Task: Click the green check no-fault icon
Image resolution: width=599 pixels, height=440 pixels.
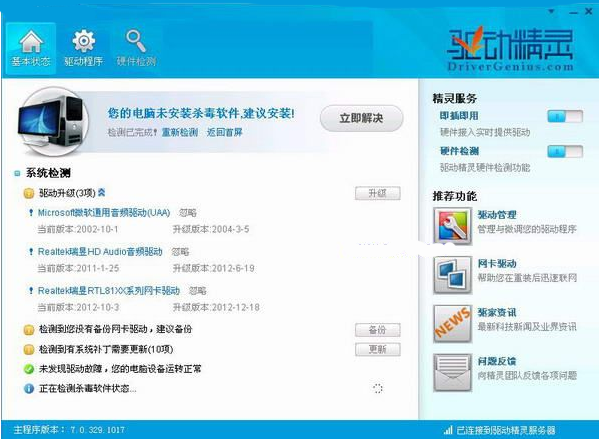Action: coord(29,369)
